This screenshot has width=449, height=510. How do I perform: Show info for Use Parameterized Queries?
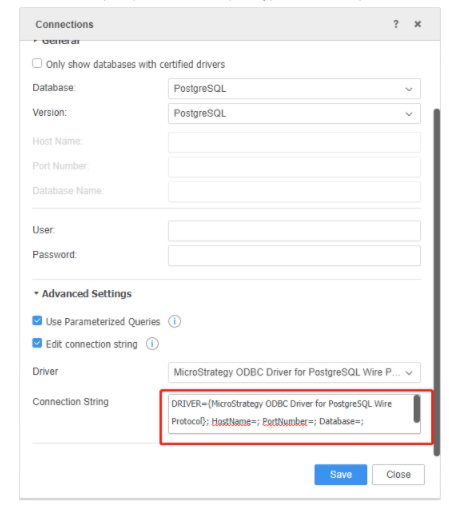(174, 321)
